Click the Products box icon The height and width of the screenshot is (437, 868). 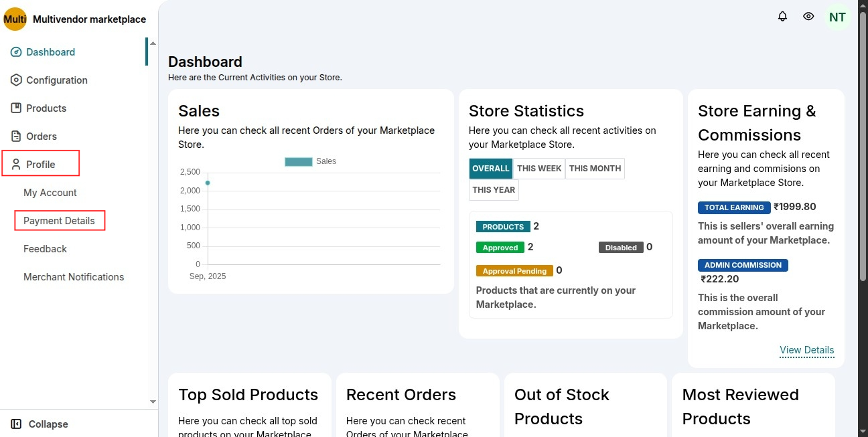pos(16,108)
